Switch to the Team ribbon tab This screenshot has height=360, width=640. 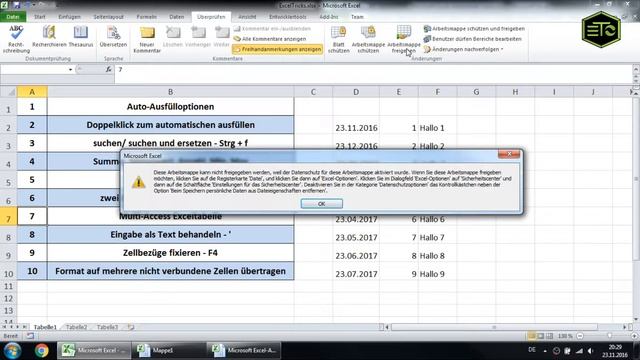(x=357, y=17)
